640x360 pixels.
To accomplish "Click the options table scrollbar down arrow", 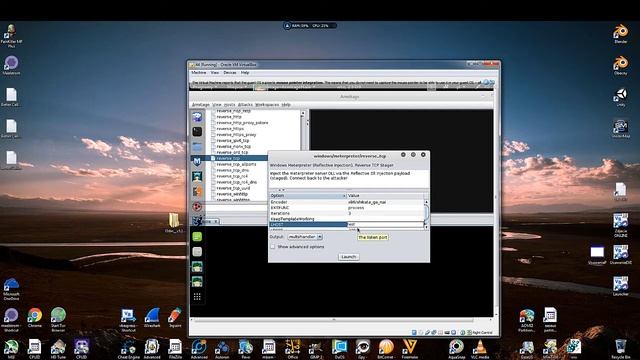I will click(426, 227).
